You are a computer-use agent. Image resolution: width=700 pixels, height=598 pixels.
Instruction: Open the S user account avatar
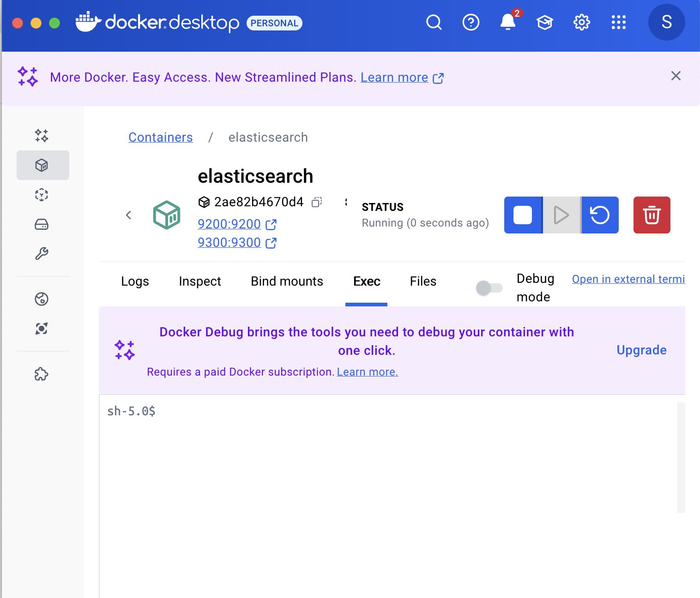pyautogui.click(x=666, y=22)
